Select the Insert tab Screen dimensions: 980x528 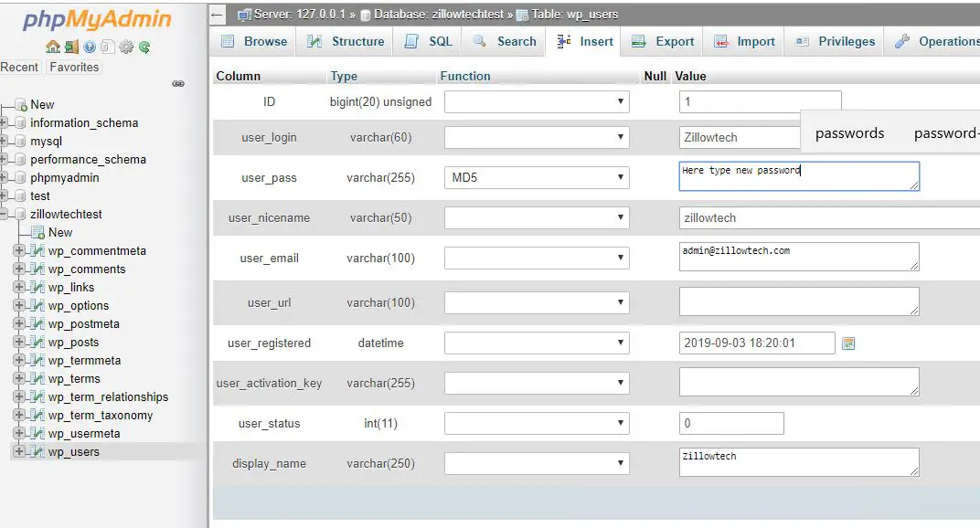[x=584, y=41]
